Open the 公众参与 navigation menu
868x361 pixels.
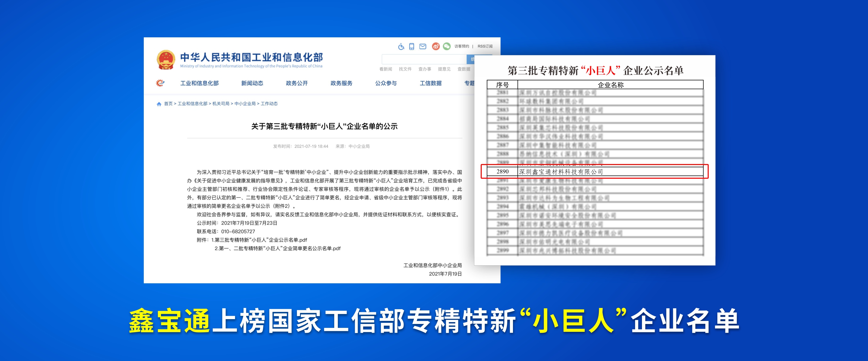[386, 83]
